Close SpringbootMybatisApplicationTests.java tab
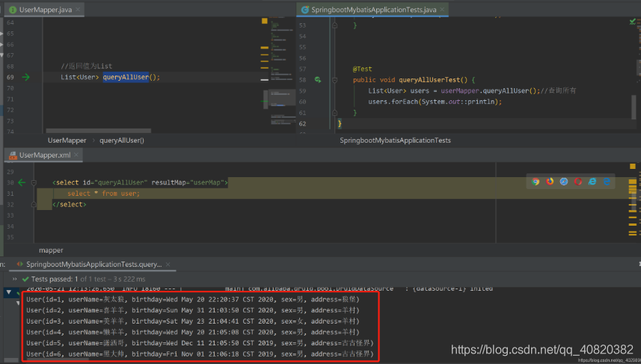The image size is (641, 364). [x=442, y=10]
